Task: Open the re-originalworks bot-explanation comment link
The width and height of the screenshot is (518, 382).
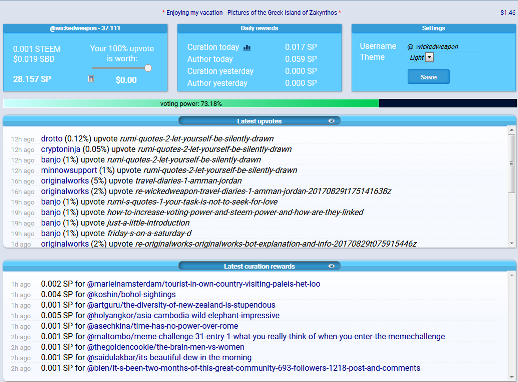Action: [x=276, y=244]
